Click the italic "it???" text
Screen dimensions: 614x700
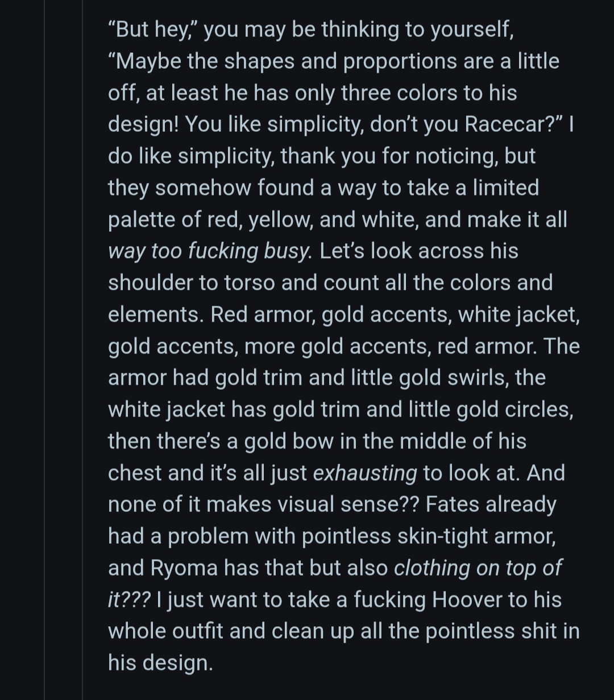(130, 599)
